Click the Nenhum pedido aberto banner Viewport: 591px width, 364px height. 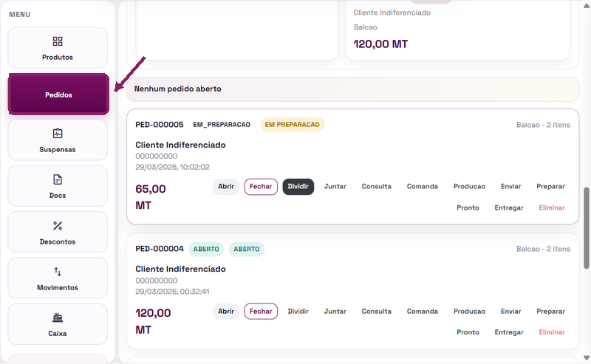click(353, 89)
